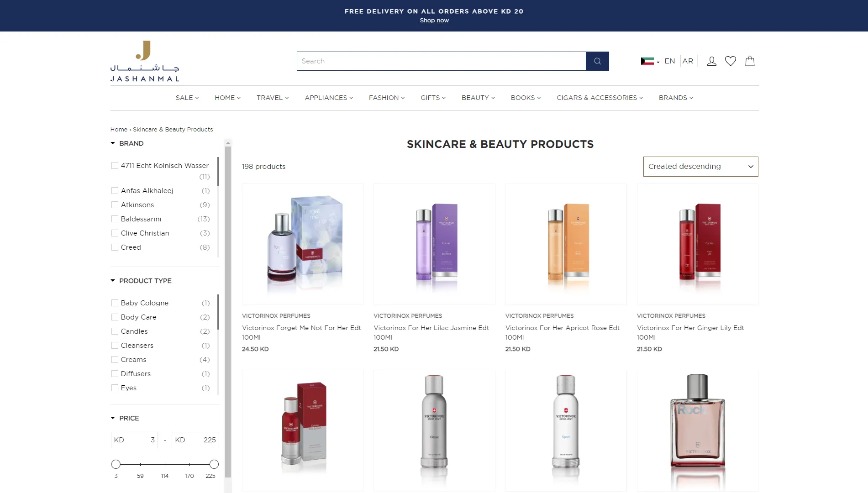Collapse the PRICE filter section

coord(125,418)
